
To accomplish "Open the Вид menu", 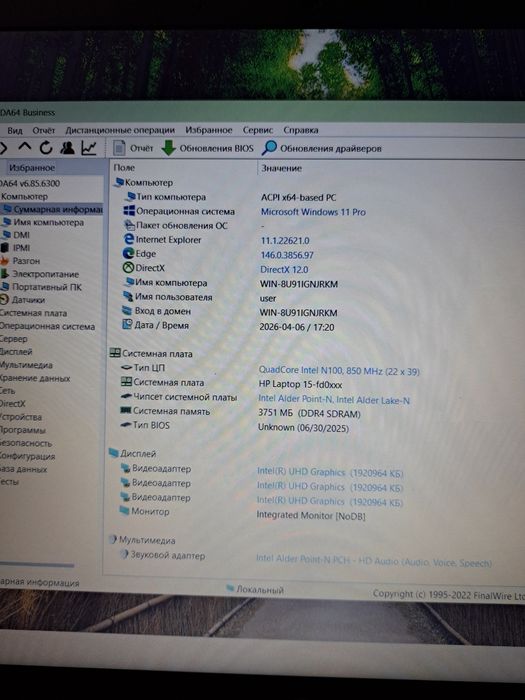I will coord(15,130).
